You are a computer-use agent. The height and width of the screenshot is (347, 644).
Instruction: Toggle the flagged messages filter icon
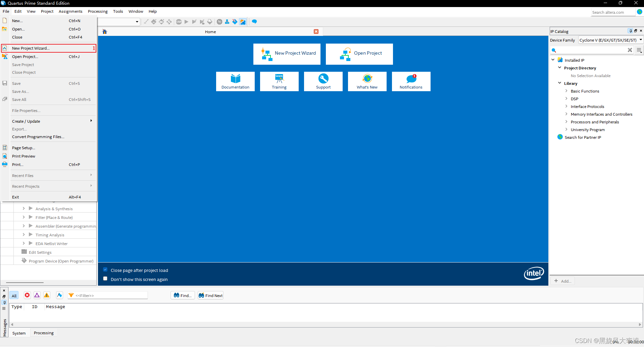coord(59,295)
